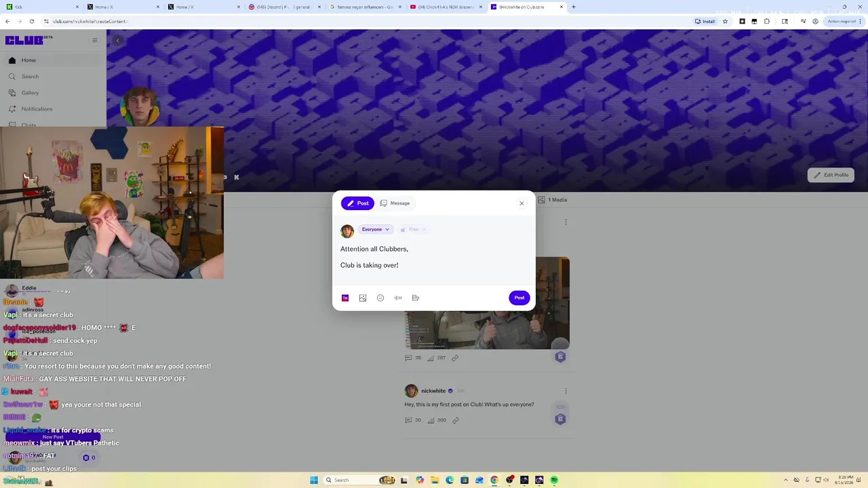This screenshot has height=488, width=868.
Task: Open the 1 Media tab
Action: [x=553, y=200]
